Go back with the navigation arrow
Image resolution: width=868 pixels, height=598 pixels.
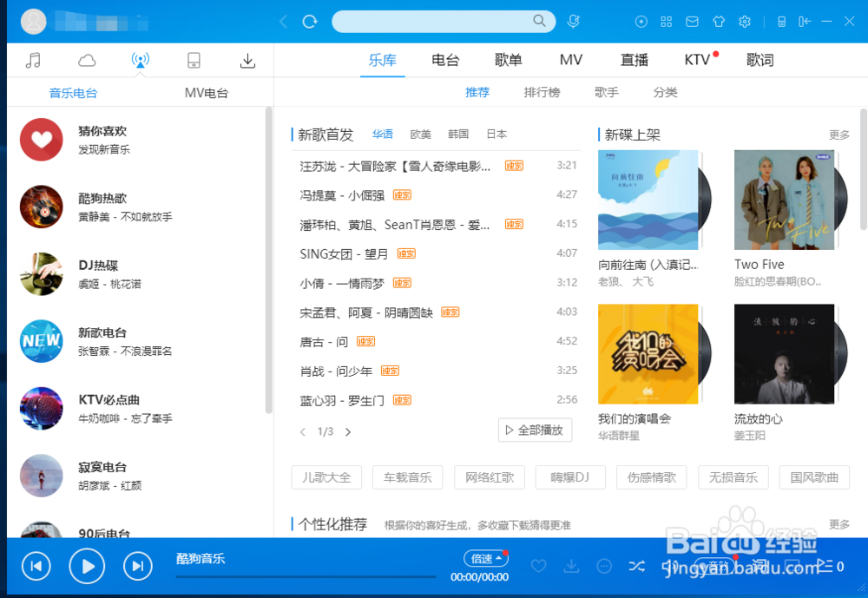(x=284, y=22)
